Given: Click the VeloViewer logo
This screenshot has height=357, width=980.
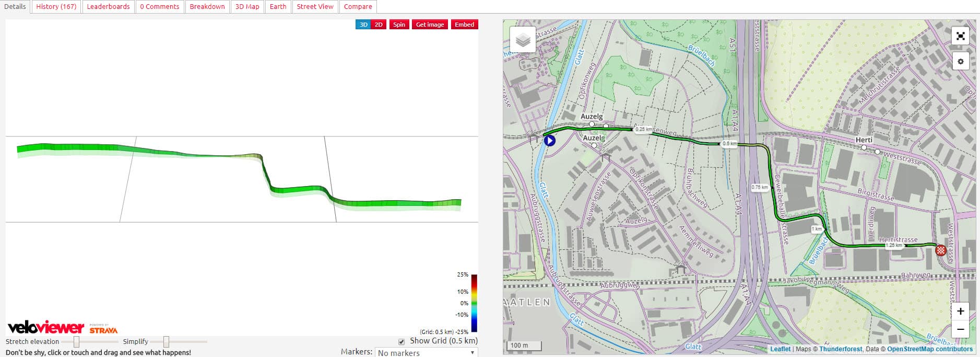Looking at the screenshot, I should coord(46,328).
